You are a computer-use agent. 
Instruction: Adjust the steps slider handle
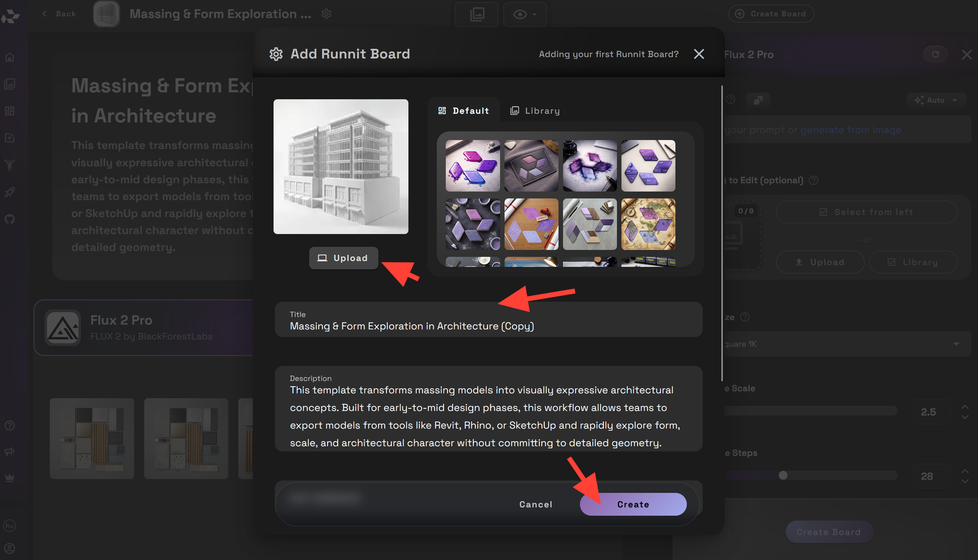[x=783, y=475]
